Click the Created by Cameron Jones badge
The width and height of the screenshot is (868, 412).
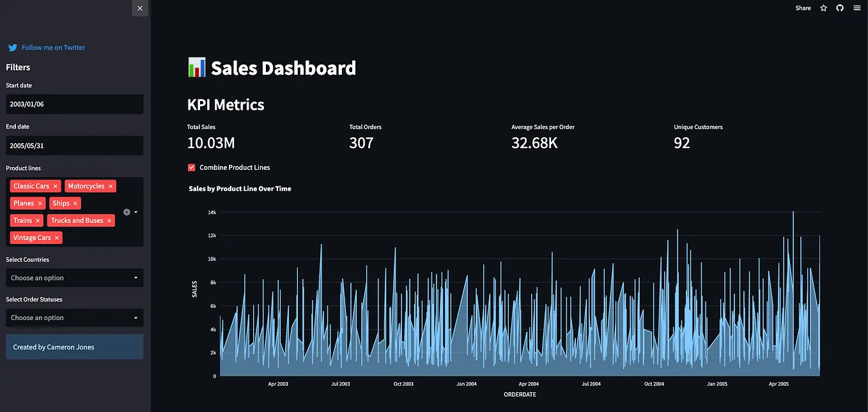coord(74,346)
